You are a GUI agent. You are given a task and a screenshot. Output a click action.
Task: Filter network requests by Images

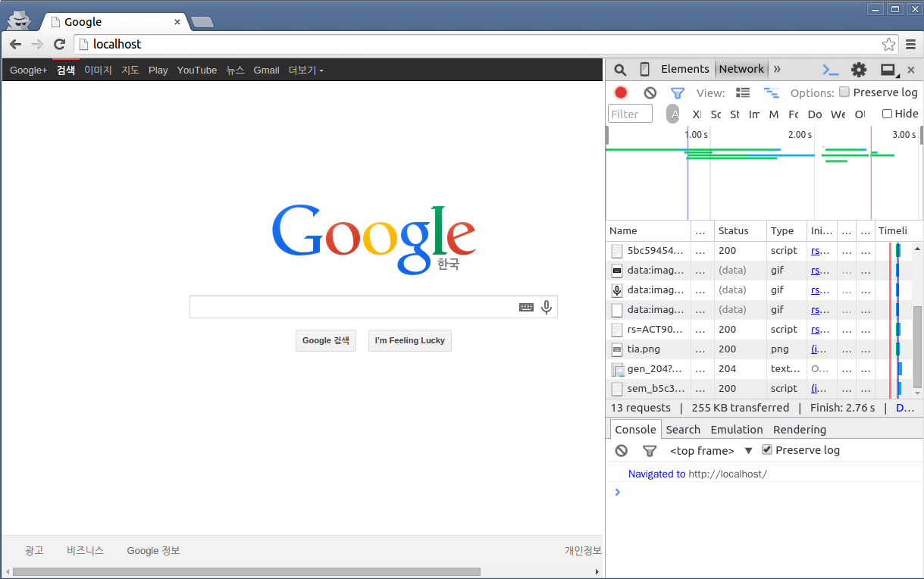(753, 114)
